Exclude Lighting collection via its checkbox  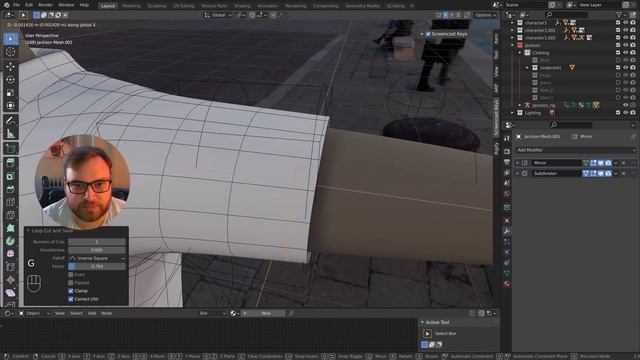click(x=618, y=113)
